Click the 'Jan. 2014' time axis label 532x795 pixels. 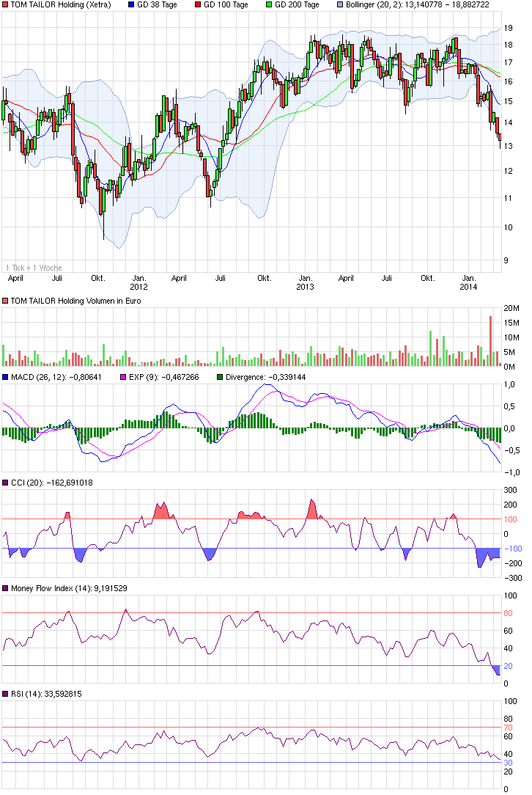[469, 282]
